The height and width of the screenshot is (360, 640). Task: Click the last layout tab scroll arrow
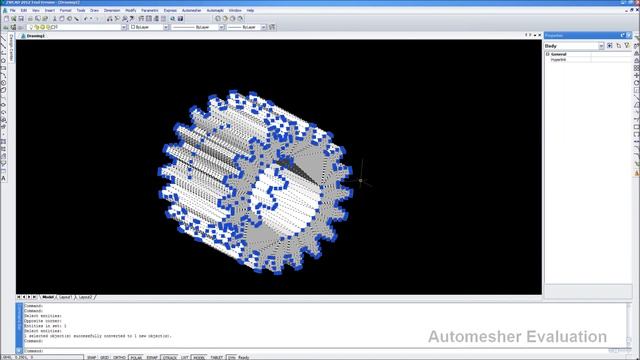pyautogui.click(x=34, y=297)
